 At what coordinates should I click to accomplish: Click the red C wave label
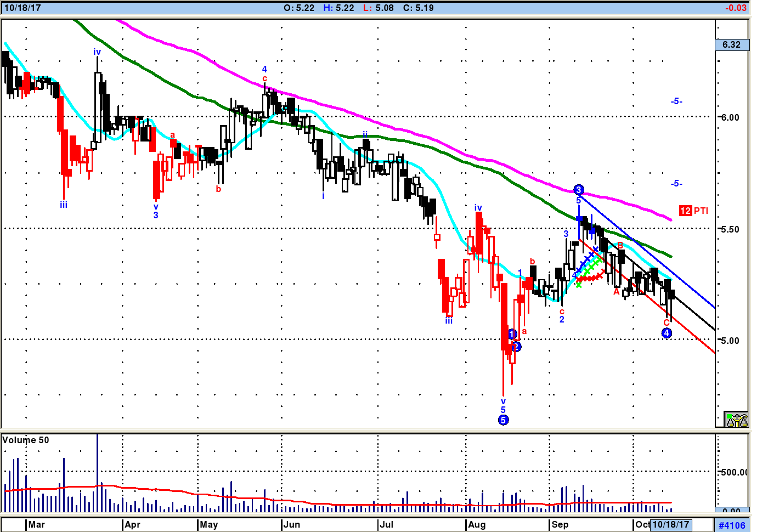(x=667, y=322)
